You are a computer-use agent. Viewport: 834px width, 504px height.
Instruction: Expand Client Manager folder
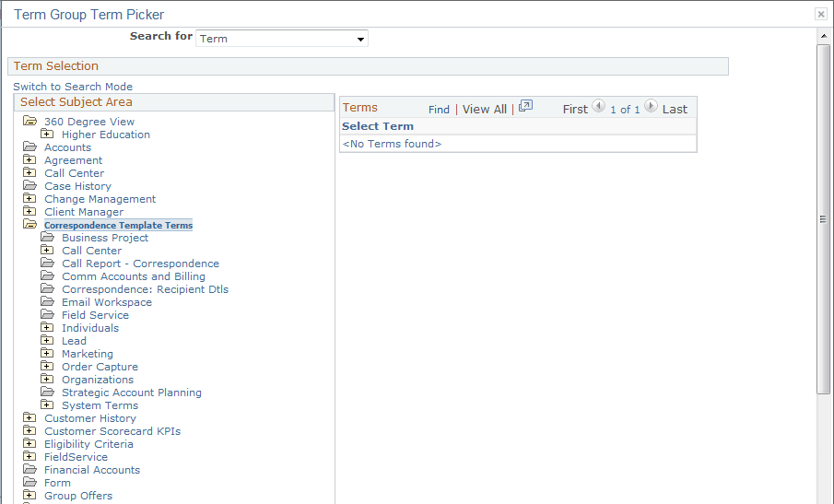tap(29, 211)
